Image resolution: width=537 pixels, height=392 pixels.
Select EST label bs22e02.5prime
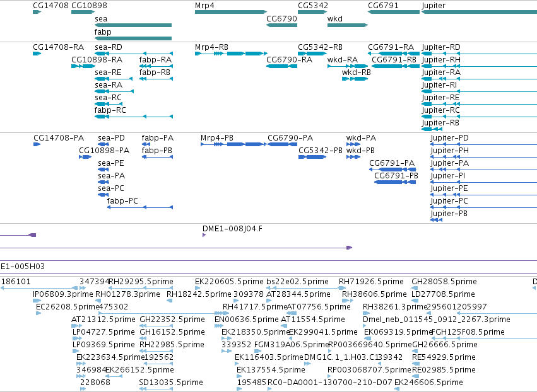click(297, 282)
